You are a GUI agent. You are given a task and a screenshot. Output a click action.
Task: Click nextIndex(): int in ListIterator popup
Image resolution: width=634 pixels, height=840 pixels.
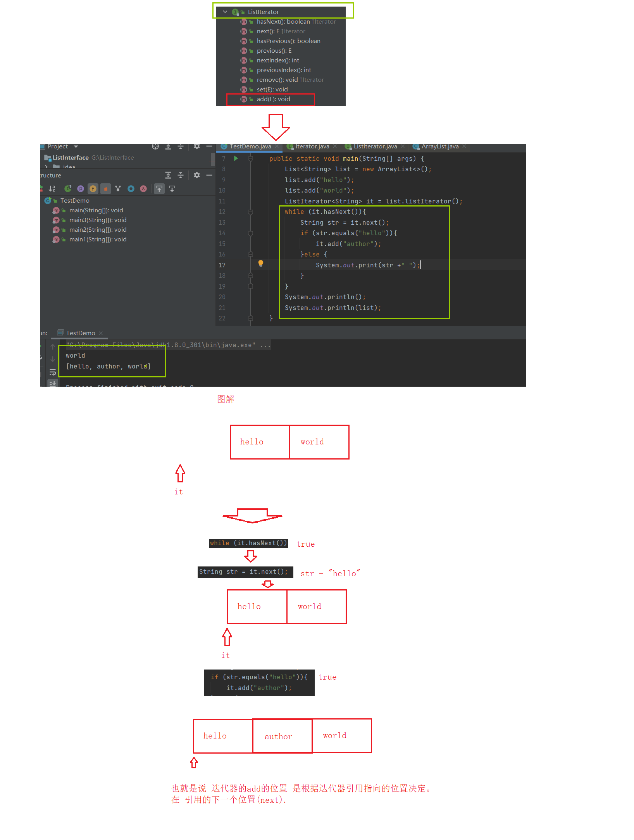(270, 60)
